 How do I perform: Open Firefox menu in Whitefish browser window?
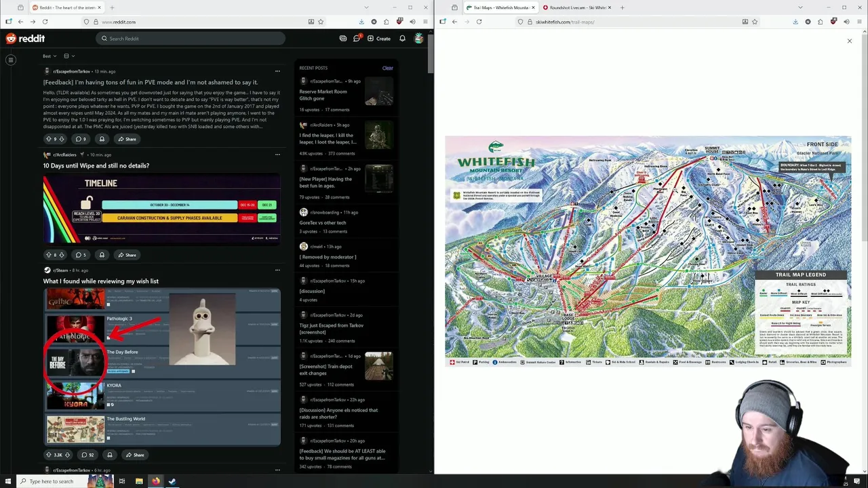[x=859, y=22]
